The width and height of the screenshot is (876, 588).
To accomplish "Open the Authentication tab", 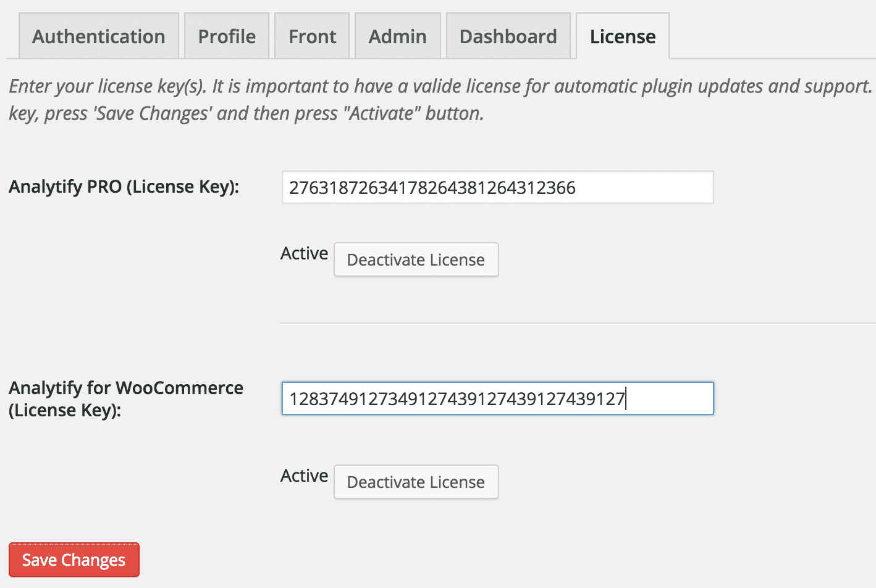I will 99,36.
